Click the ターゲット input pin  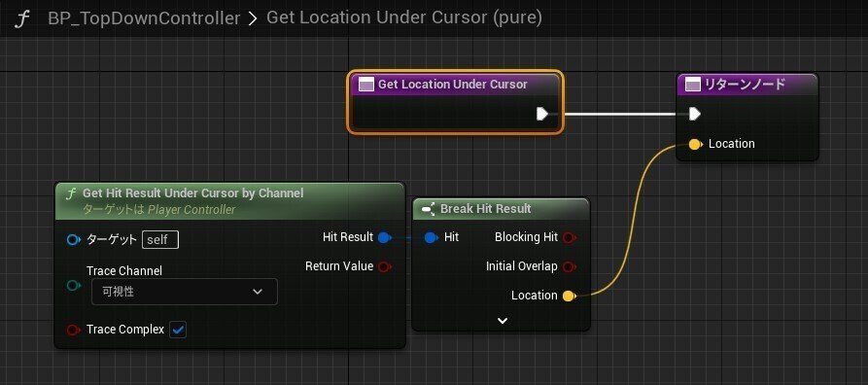click(74, 240)
